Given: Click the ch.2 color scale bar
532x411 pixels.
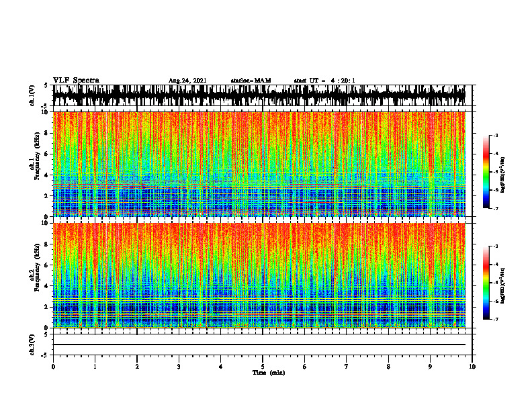Looking at the screenshot, I should click(486, 283).
